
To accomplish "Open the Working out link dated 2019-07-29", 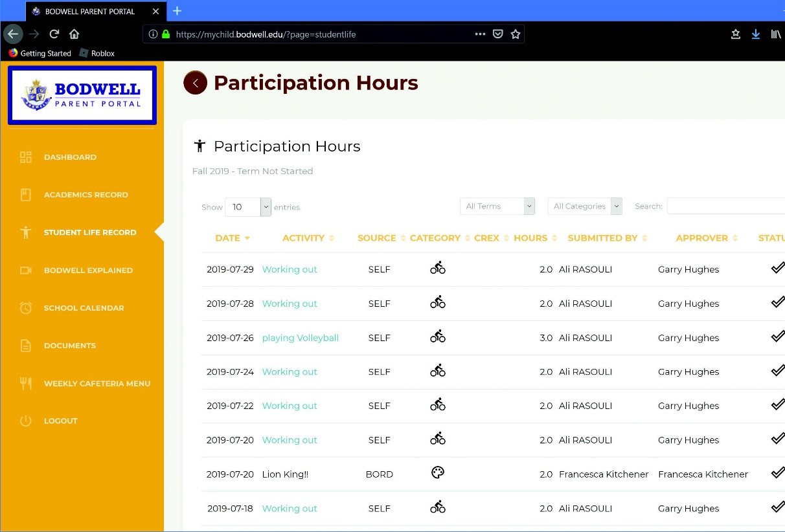I will click(x=290, y=269).
